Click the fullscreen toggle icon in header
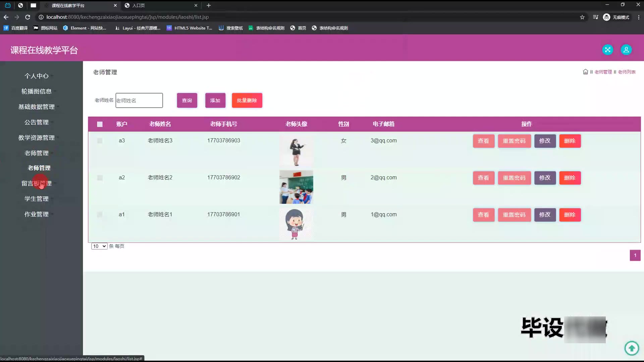 click(607, 50)
